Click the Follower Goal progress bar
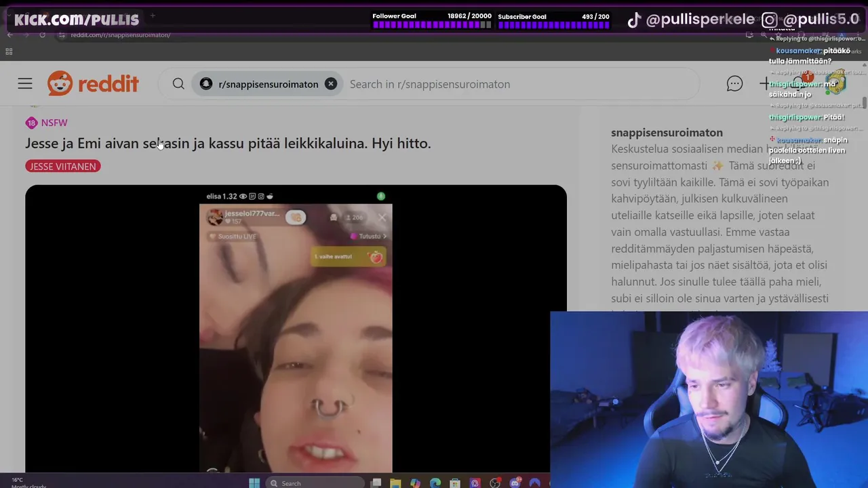Viewport: 868px width, 488px height. pyautogui.click(x=432, y=24)
